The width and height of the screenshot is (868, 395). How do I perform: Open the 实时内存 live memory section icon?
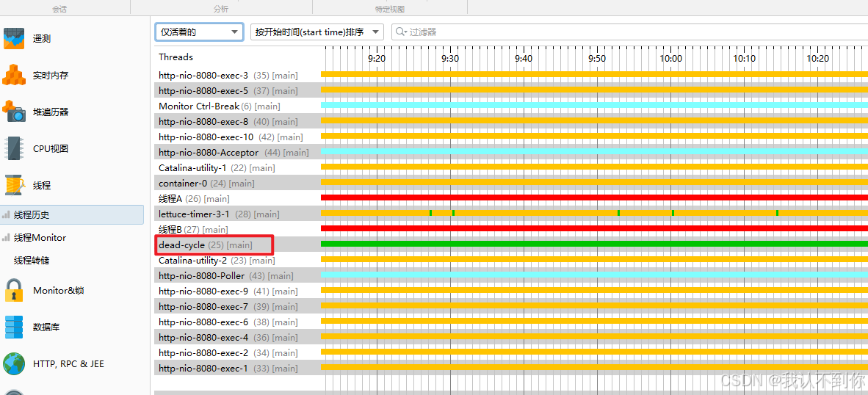click(15, 75)
